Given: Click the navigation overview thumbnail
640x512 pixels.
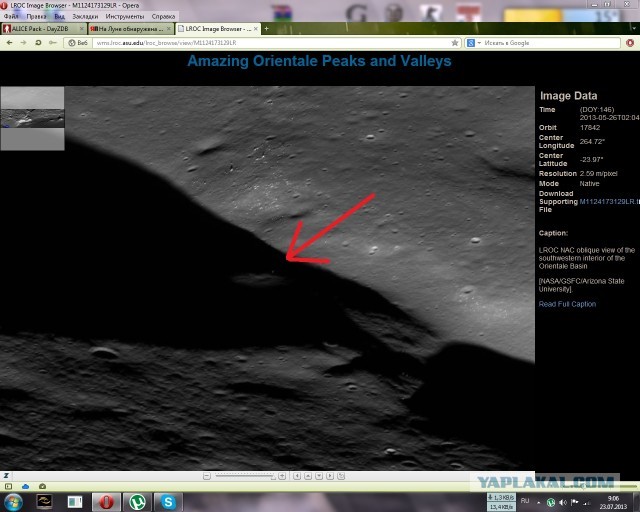Looking at the screenshot, I should [32, 118].
